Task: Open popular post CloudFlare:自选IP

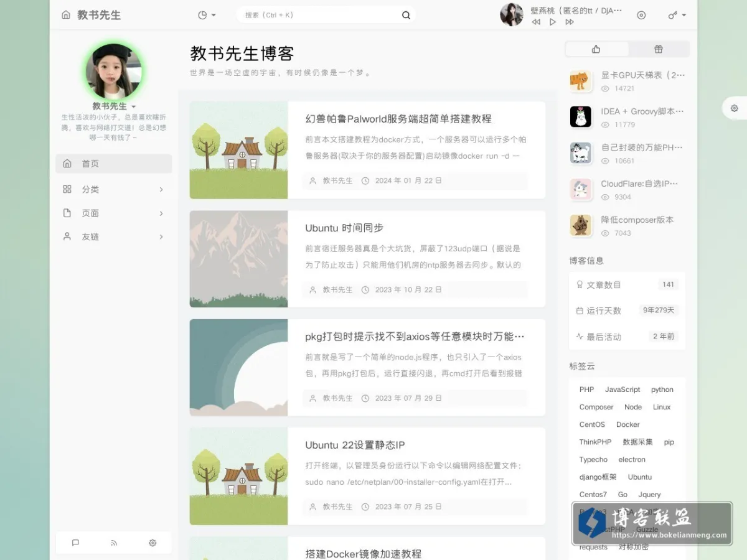Action: tap(640, 184)
